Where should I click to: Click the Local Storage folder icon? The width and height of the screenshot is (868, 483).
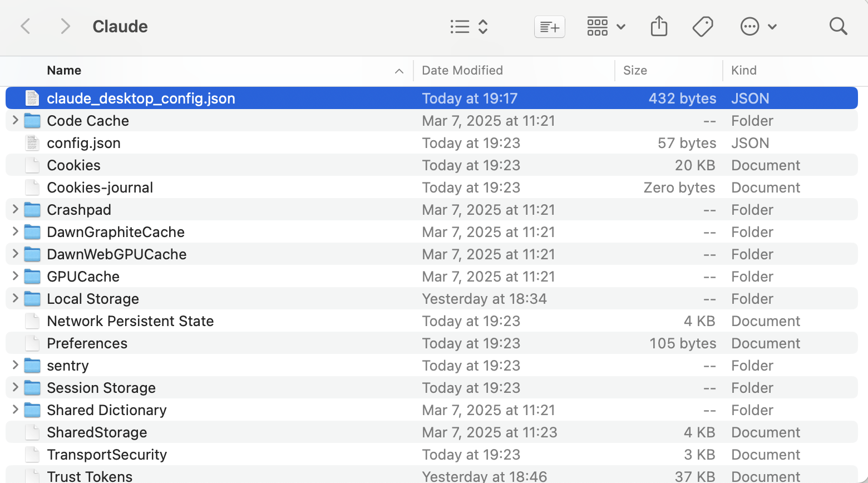(x=32, y=299)
